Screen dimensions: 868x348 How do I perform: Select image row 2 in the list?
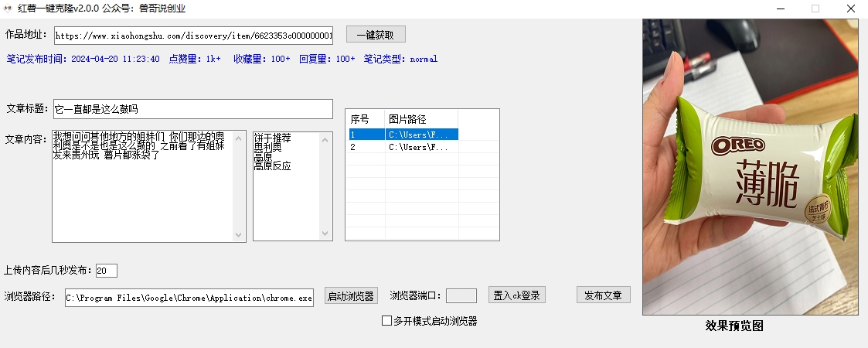point(402,147)
